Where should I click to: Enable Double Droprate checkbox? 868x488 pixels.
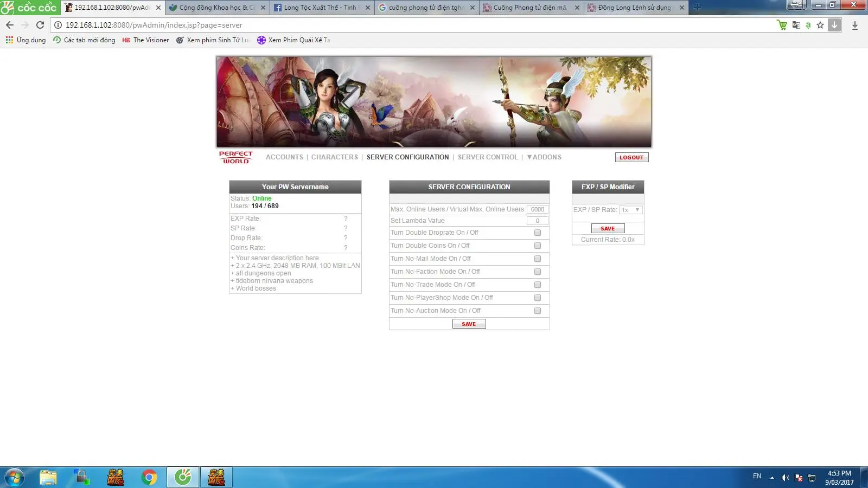[x=538, y=233]
